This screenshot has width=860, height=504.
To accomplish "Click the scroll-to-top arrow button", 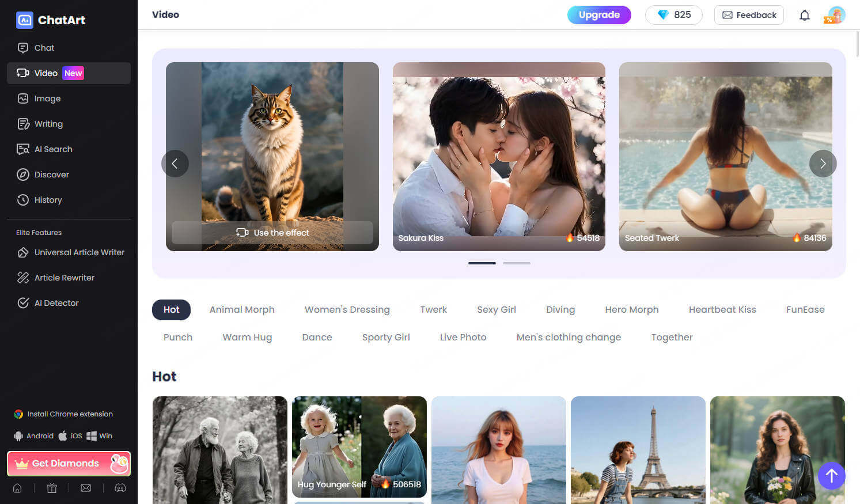I will (832, 476).
